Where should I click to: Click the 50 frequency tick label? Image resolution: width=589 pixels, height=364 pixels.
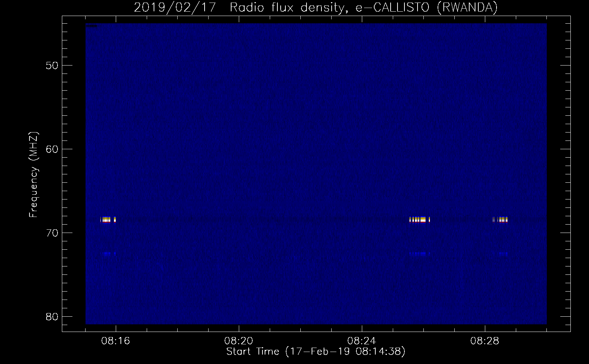click(52, 66)
